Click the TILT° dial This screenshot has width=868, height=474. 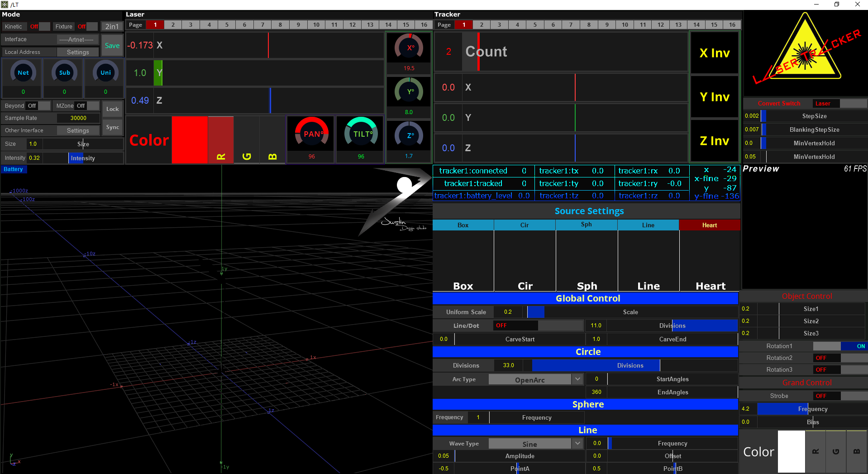[x=361, y=134]
